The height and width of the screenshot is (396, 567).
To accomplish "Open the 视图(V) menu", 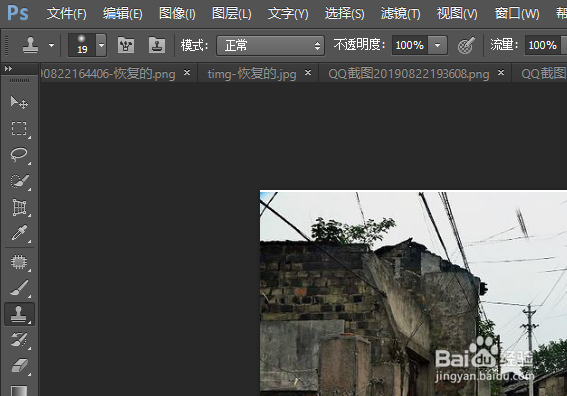I will click(x=457, y=14).
